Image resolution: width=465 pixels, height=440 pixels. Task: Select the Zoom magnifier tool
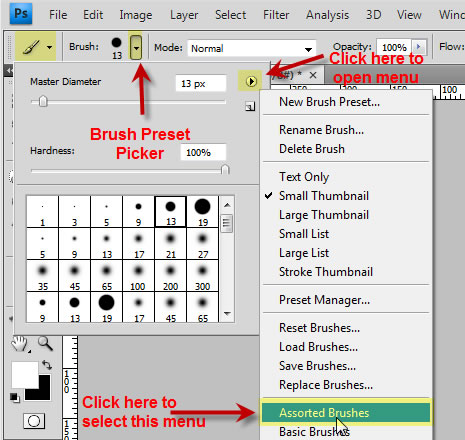(x=45, y=344)
